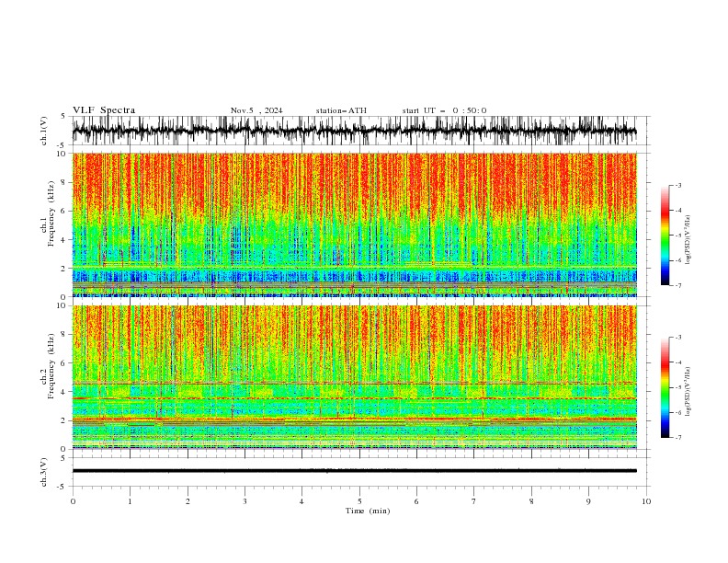Click the "station=ATH" header label

[x=341, y=110]
